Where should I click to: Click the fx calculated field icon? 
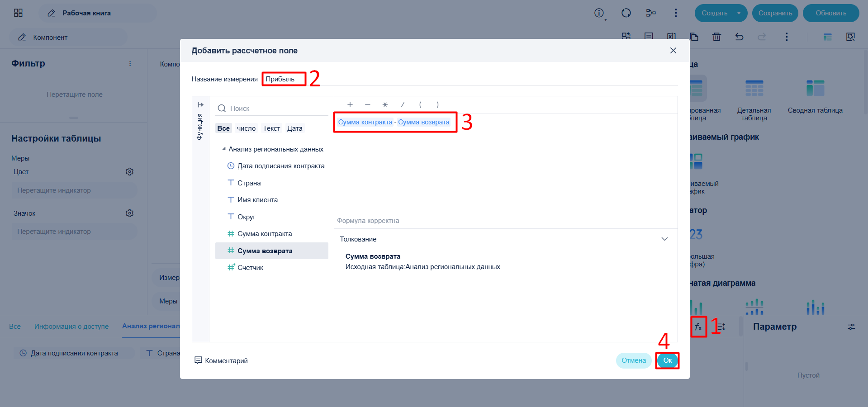(698, 327)
